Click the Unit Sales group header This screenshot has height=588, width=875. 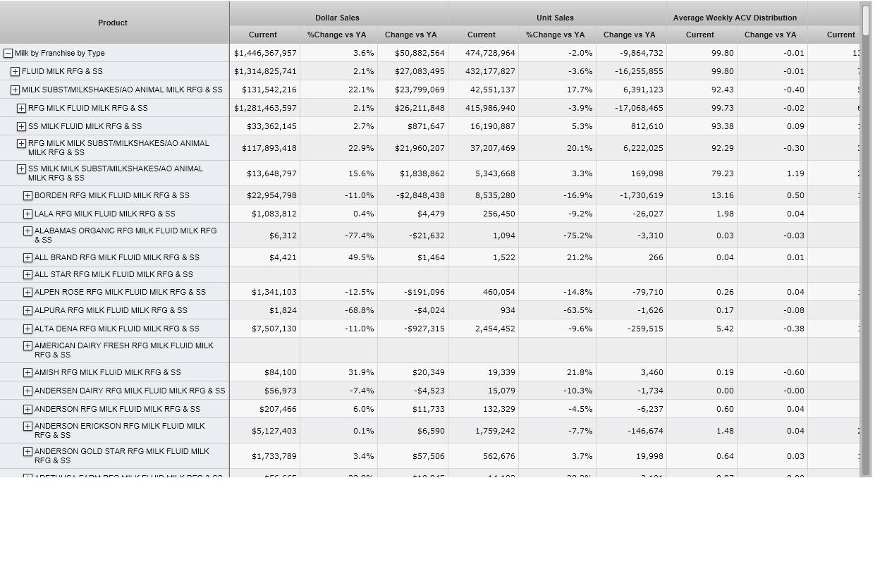555,18
